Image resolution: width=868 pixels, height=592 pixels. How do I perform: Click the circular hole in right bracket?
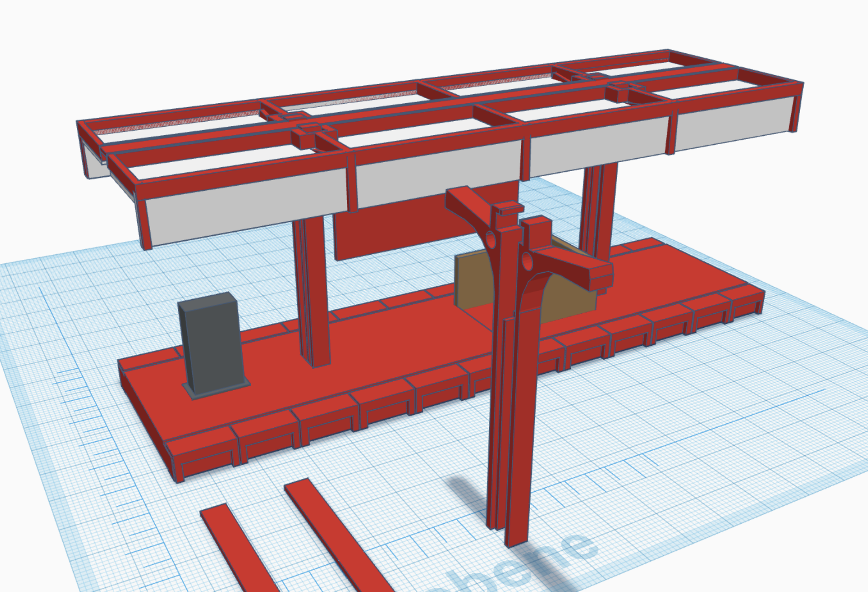click(528, 261)
